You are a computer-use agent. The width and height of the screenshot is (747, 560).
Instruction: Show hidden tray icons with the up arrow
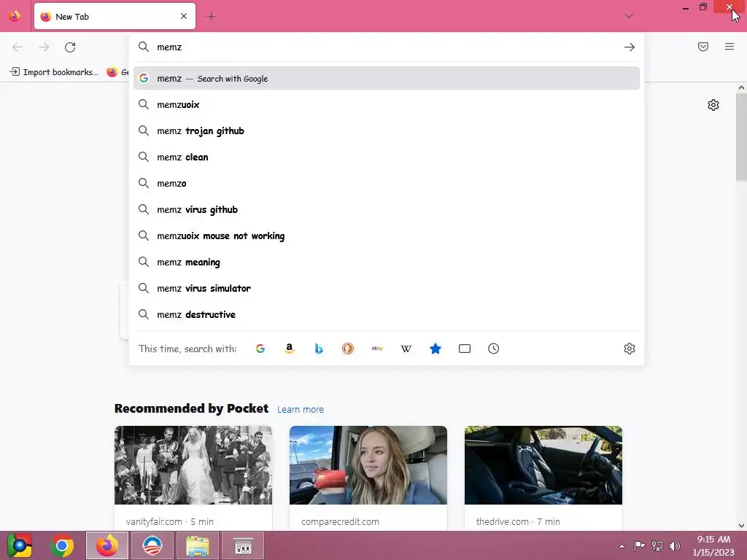tap(622, 546)
